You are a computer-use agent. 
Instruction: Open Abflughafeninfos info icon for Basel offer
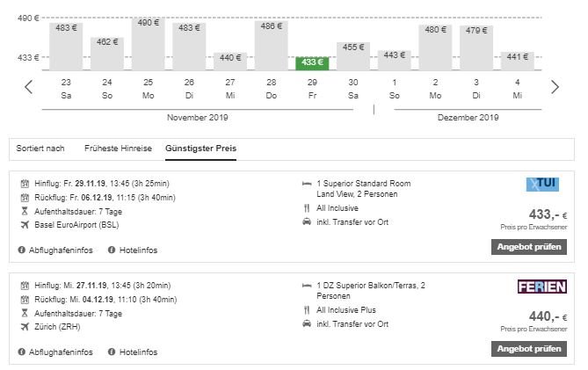(x=22, y=250)
